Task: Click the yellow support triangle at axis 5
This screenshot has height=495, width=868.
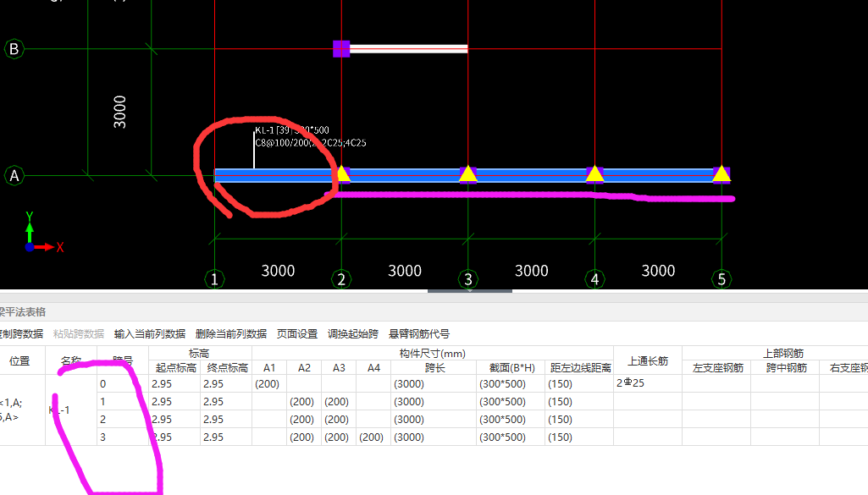Action: click(721, 174)
